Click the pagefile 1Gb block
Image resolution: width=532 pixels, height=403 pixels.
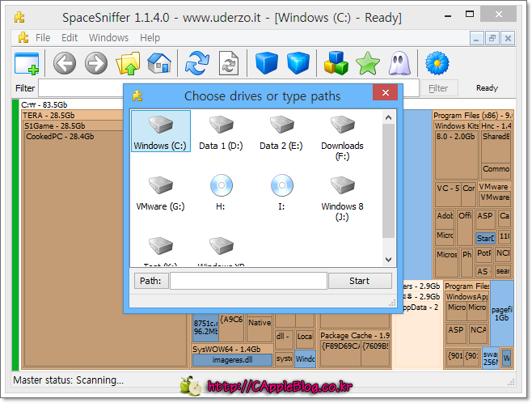(x=502, y=314)
